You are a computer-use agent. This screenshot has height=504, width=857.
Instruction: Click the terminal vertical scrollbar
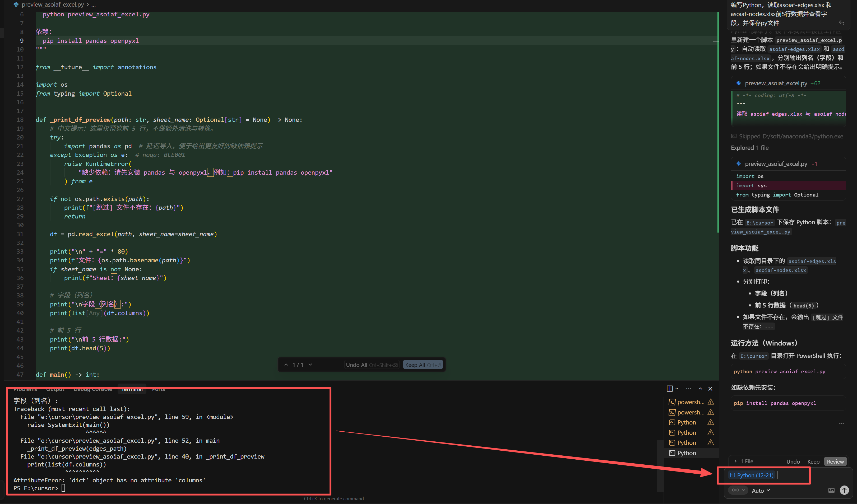tap(660, 466)
